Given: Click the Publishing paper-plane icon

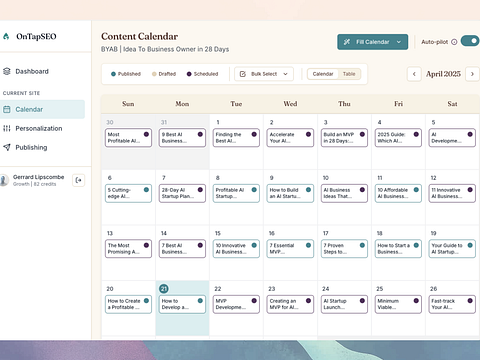Looking at the screenshot, I should coord(7,147).
